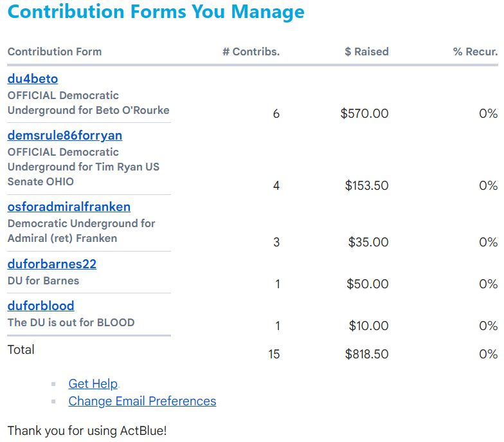Open the osforadmiralfranken form link
Image resolution: width=504 pixels, height=442 pixels.
(x=69, y=207)
